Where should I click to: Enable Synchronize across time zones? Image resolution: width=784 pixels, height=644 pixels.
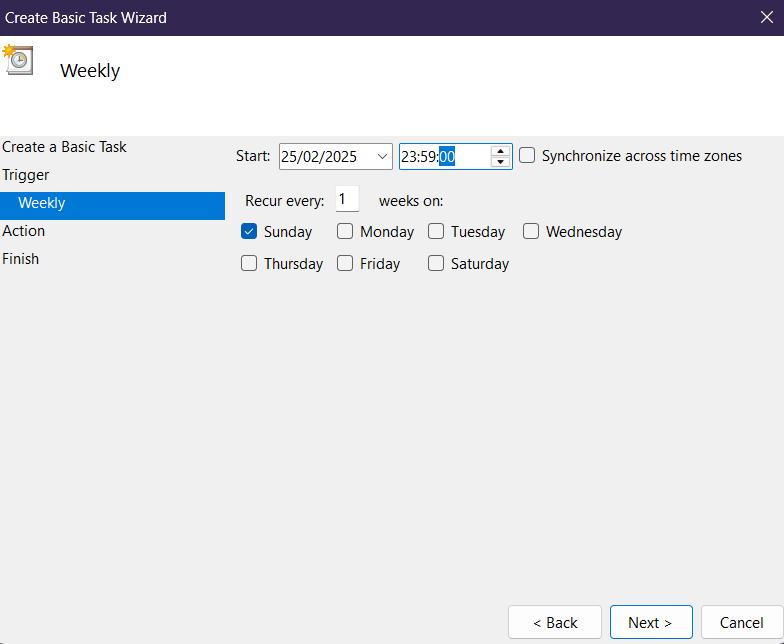(527, 156)
